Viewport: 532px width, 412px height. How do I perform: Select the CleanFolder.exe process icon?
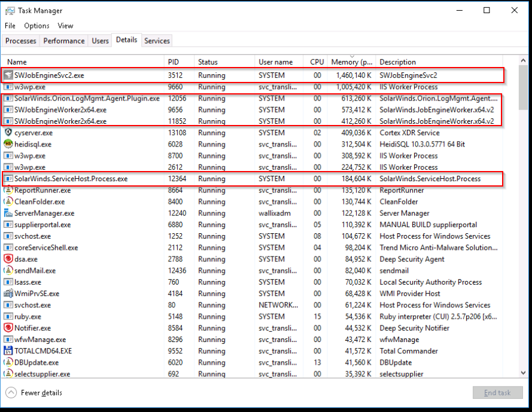pos(8,202)
